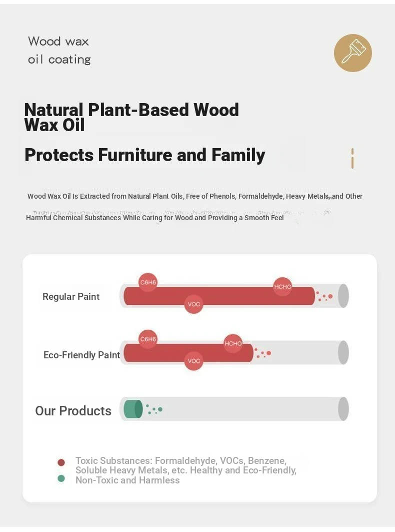Click the "Eco-Friendly Paint" label

click(x=81, y=355)
